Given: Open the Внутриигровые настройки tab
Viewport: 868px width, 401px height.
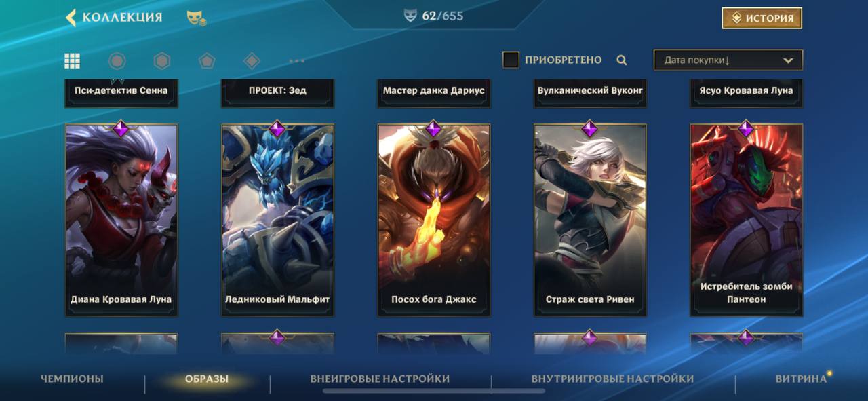Looking at the screenshot, I should [612, 379].
